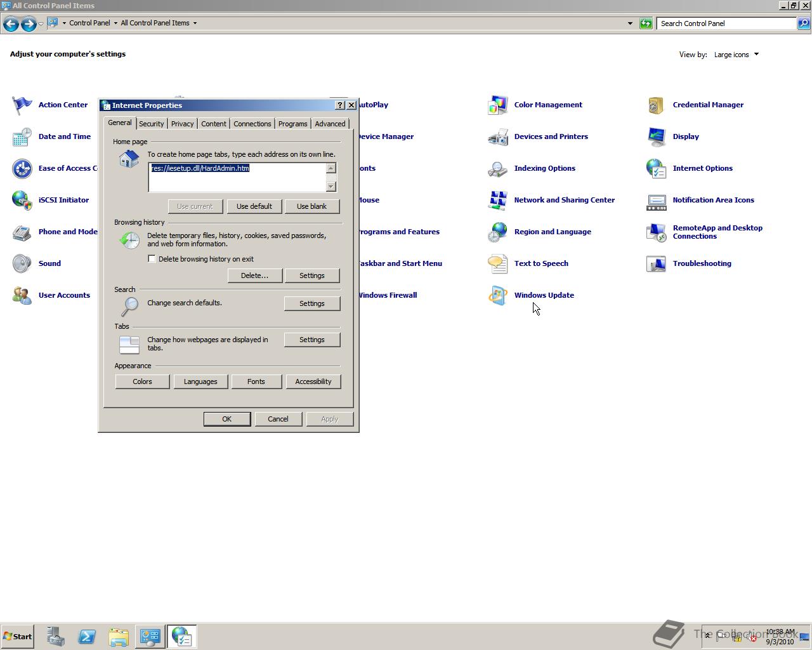Launch iSCSI Initiator globe icon
Viewport: 812px width, 650px height.
[22, 200]
